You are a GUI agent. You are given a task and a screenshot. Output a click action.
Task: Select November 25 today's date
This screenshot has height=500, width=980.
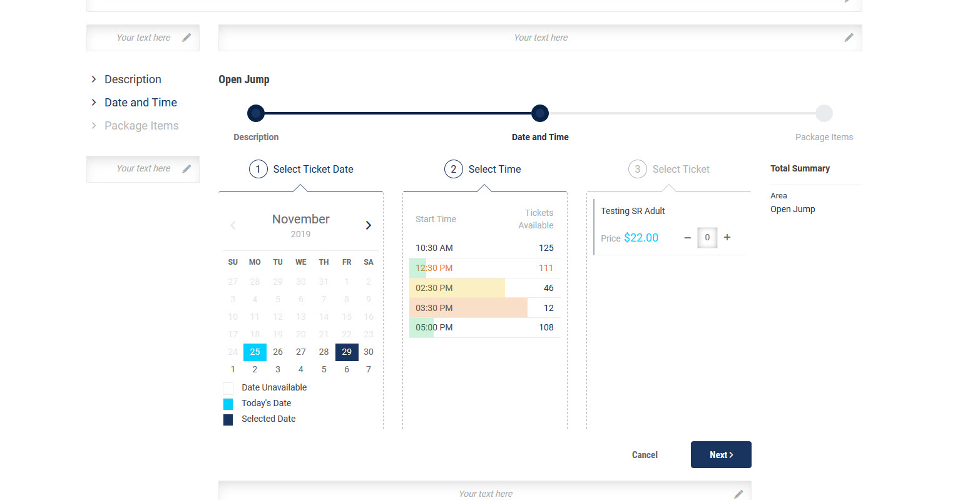click(255, 352)
